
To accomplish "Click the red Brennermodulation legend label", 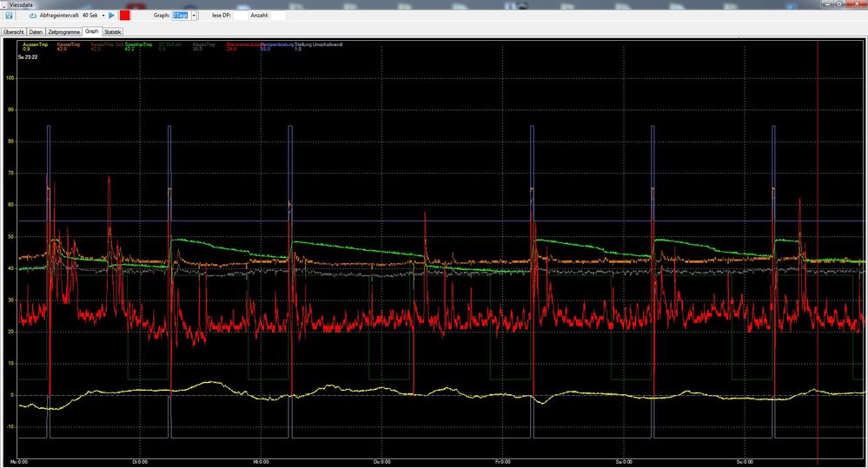I will (242, 44).
